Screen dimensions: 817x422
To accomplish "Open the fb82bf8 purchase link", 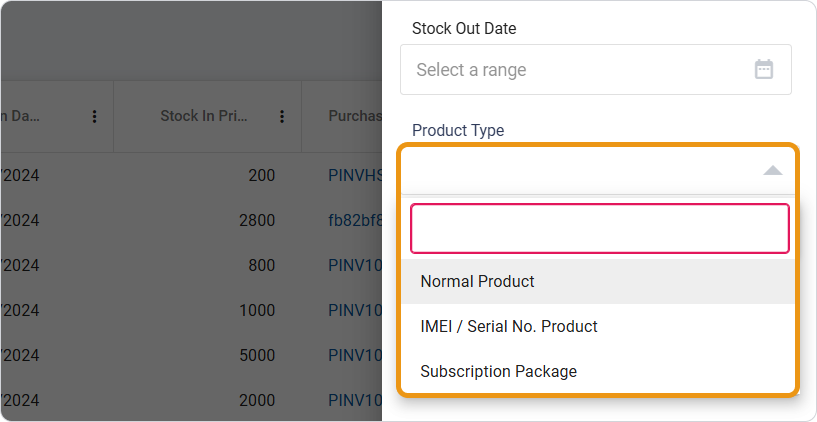I will [x=354, y=221].
